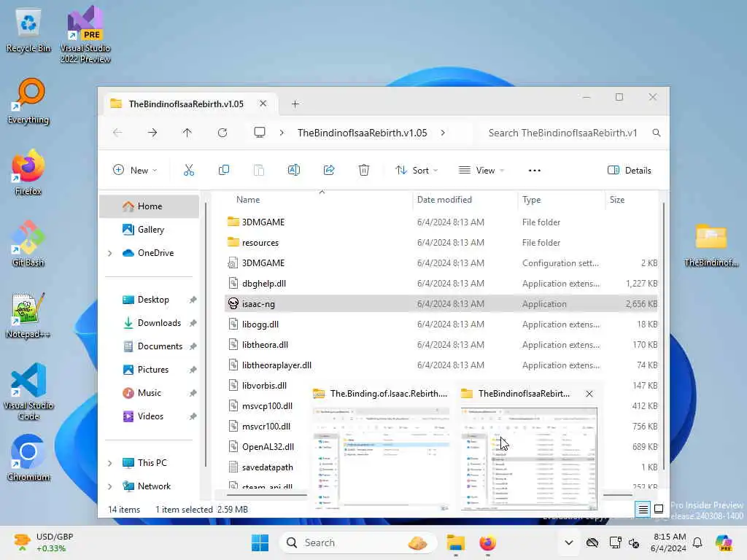Go up one folder level arrow

click(187, 133)
